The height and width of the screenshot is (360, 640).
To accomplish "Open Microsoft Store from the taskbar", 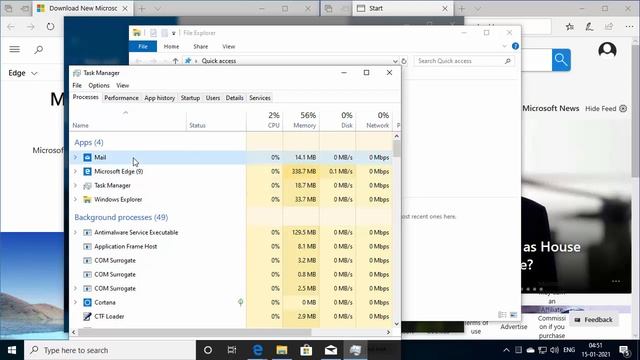I will pos(306,350).
